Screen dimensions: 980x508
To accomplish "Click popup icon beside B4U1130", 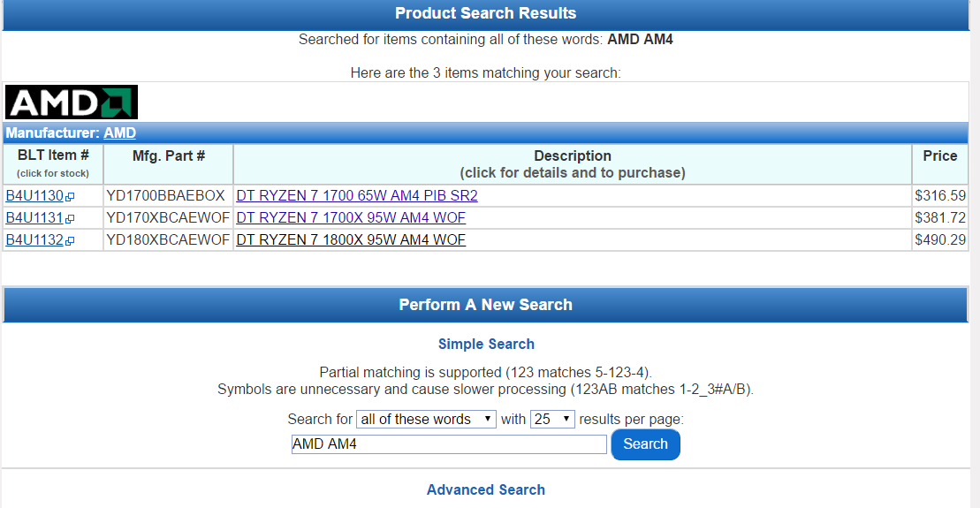I will coord(70,197).
